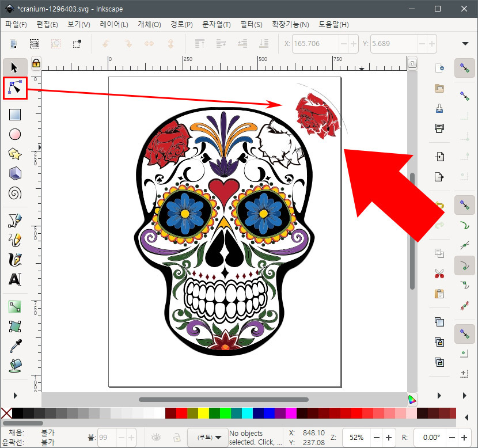Click the X coordinate field 165.706
Image resolution: width=478 pixels, height=448 pixels.
tap(316, 44)
